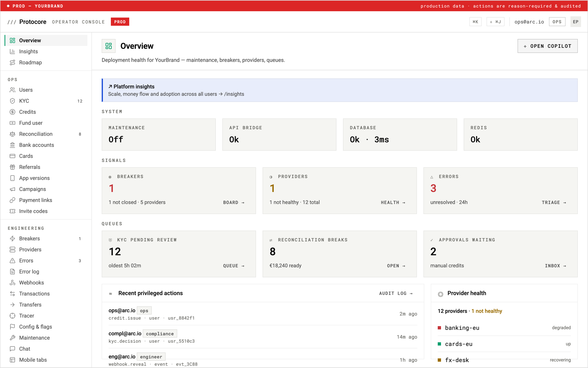
Task: Click OPEN on Reconciliation breaks card
Action: (396, 266)
